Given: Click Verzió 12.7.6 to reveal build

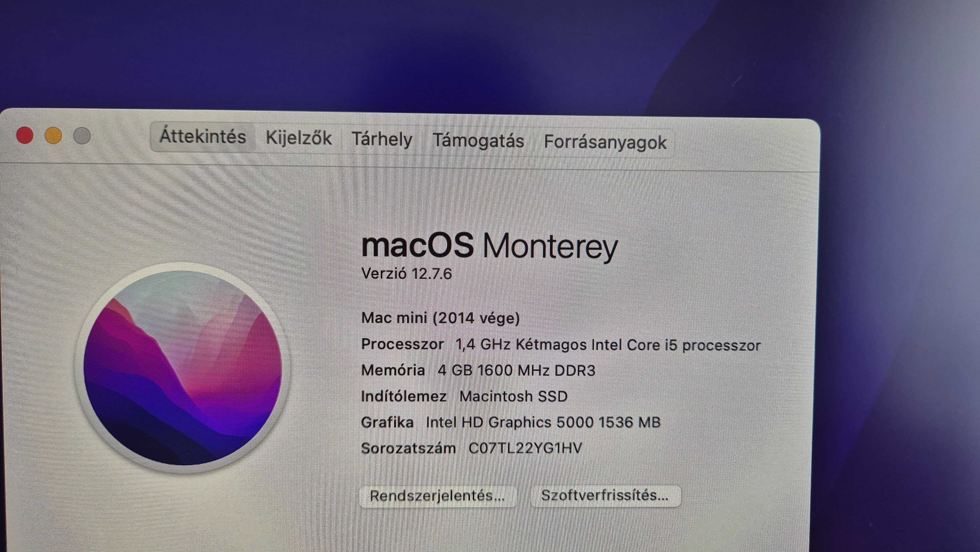Looking at the screenshot, I should click(x=406, y=274).
